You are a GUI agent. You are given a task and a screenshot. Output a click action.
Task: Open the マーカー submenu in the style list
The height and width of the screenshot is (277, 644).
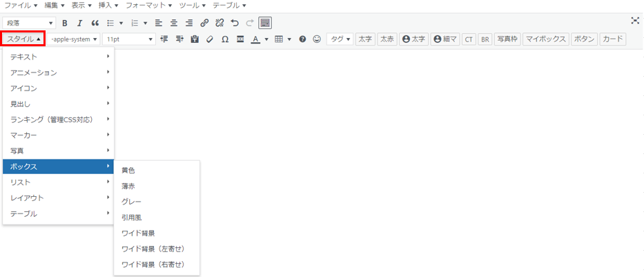tap(59, 135)
